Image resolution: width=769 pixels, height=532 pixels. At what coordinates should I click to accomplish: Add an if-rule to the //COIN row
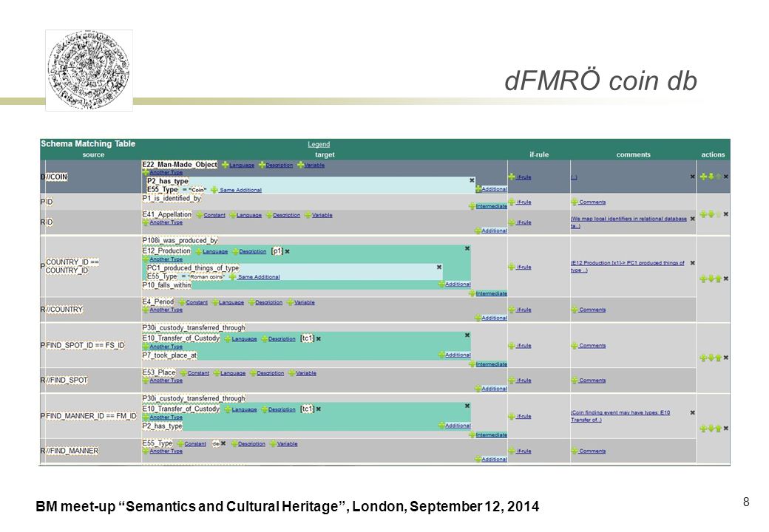520,177
